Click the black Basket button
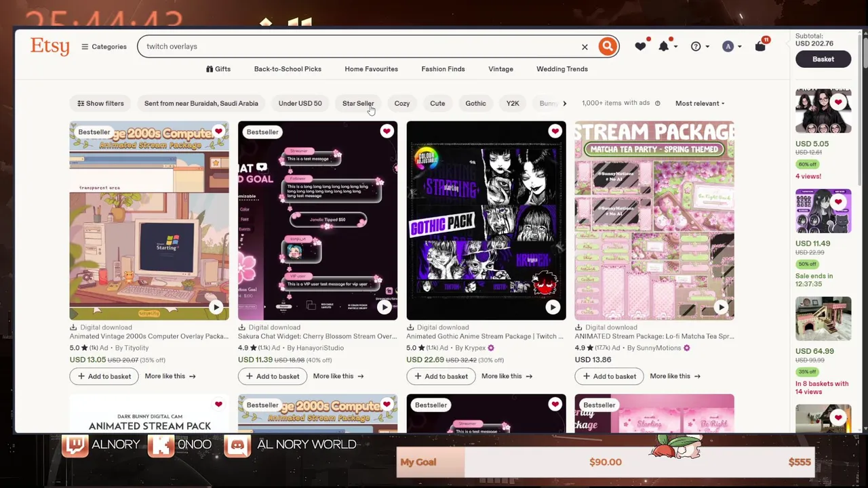The width and height of the screenshot is (868, 488). (x=823, y=59)
